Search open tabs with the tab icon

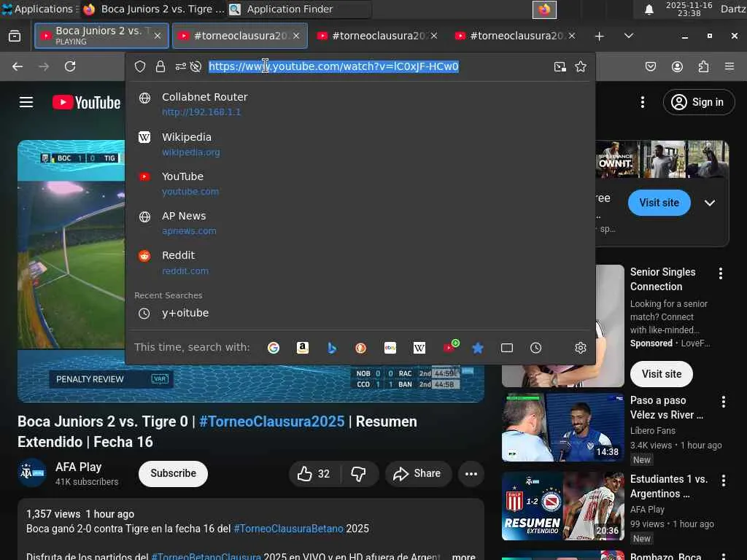[x=507, y=348]
